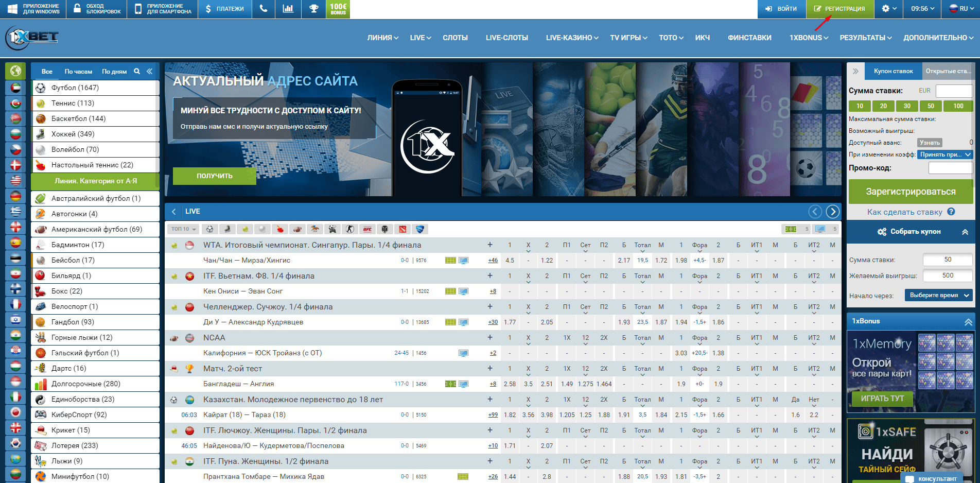Click the help icon beside 'Как сделать ставку'
The image size is (980, 483).
[951, 212]
